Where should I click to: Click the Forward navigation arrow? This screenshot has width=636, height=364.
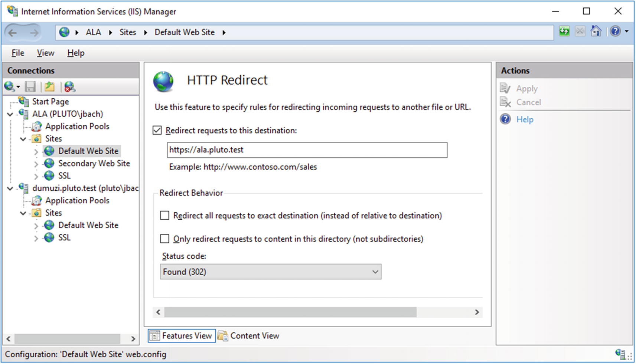[x=34, y=33]
